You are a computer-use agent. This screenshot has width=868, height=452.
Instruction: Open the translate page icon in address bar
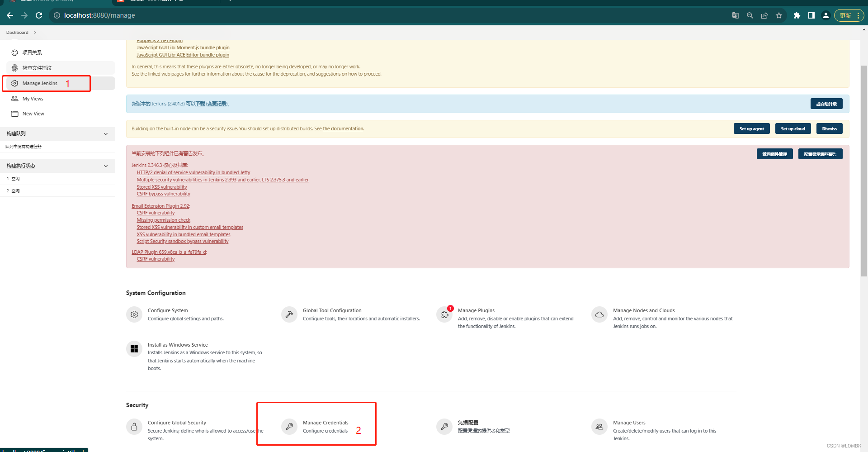pyautogui.click(x=735, y=15)
